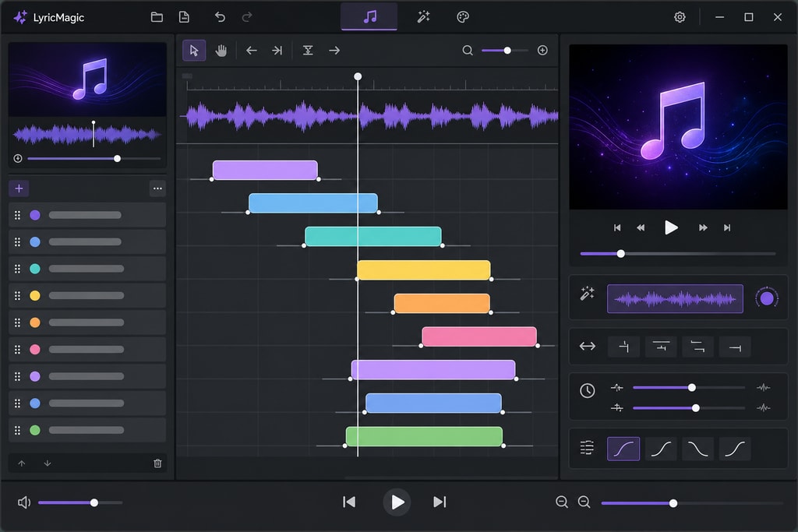This screenshot has width=798, height=532.
Task: Select the teal lyric row in list
Action: point(87,269)
